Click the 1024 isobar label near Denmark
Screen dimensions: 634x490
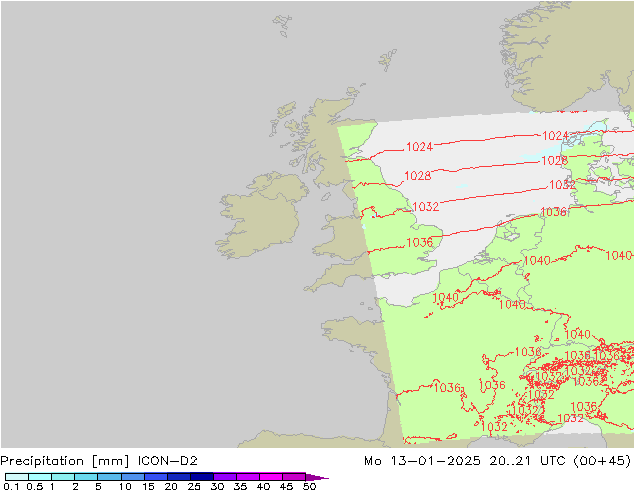(x=555, y=136)
